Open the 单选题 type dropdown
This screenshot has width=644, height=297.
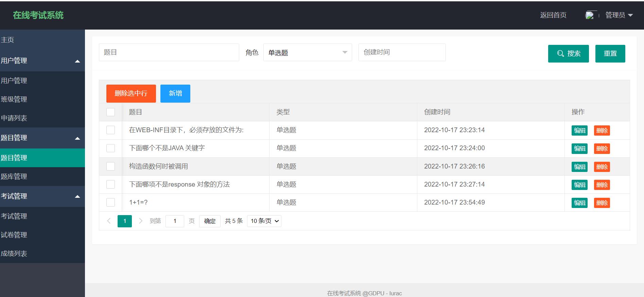click(x=308, y=52)
